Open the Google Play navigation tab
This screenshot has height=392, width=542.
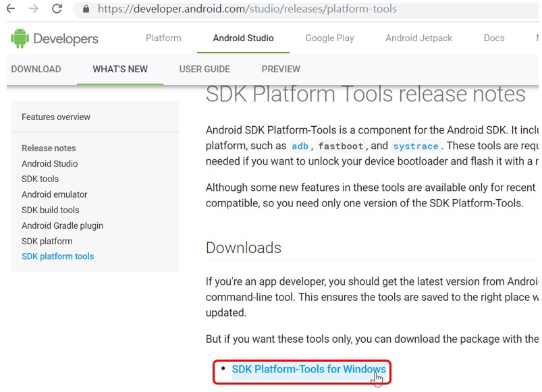(x=330, y=38)
